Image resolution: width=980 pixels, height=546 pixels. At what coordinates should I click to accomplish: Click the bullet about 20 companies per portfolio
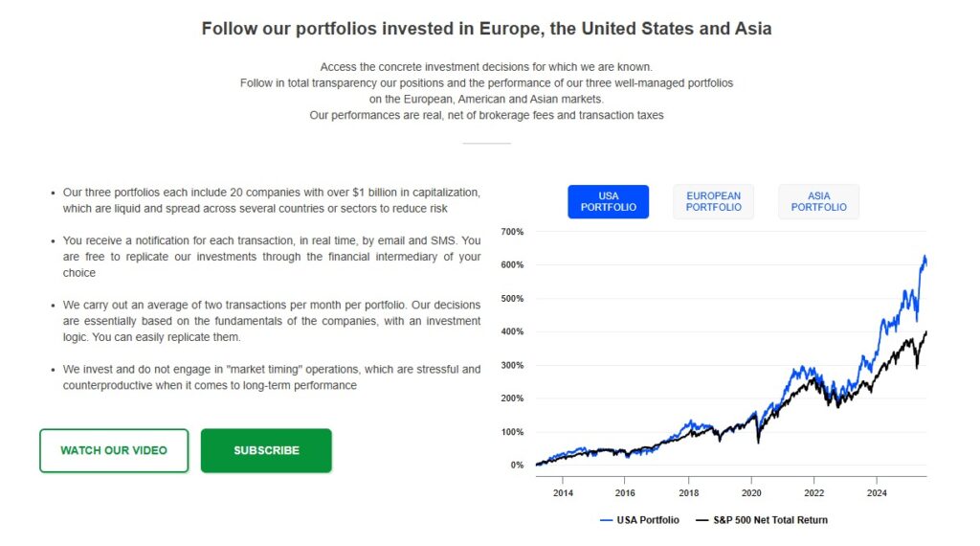point(271,200)
